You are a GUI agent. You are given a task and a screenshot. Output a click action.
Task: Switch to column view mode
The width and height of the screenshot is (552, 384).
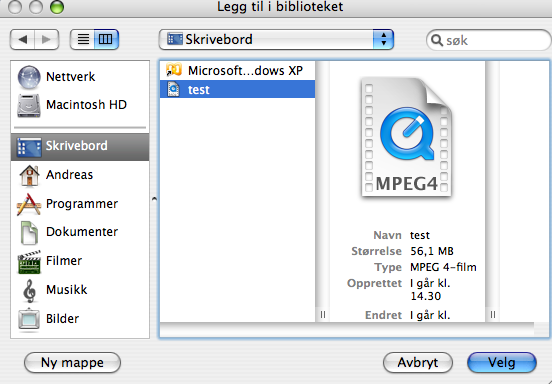[x=106, y=39]
